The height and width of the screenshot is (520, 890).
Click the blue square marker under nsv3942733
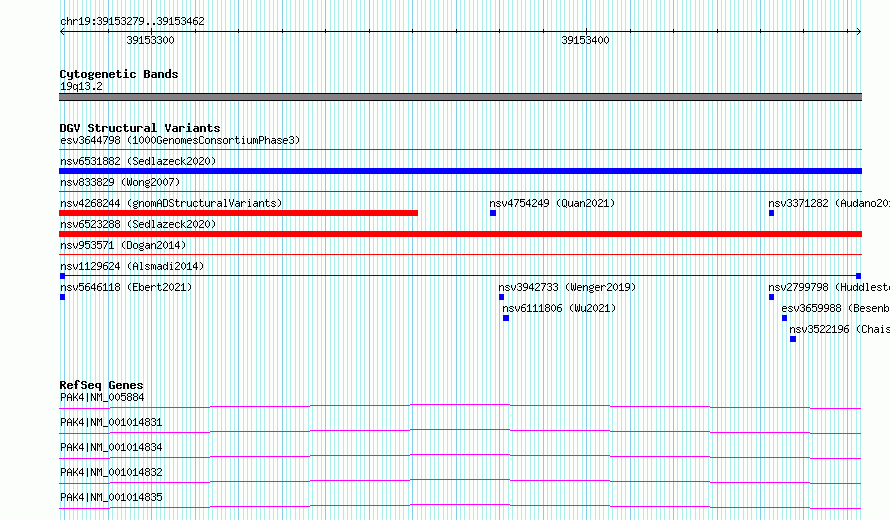[501, 297]
